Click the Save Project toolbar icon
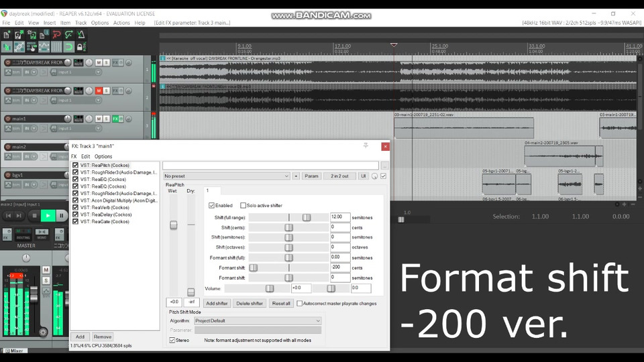 pyautogui.click(x=32, y=35)
